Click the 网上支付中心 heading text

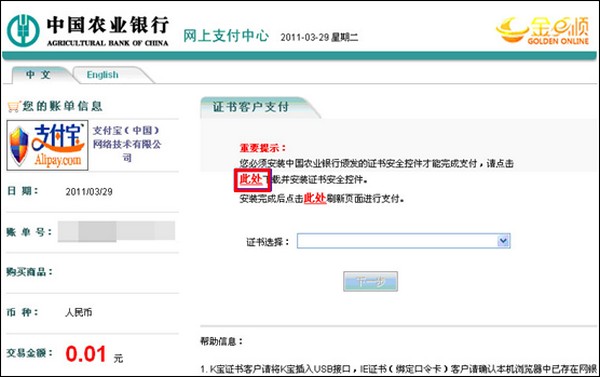click(x=226, y=36)
